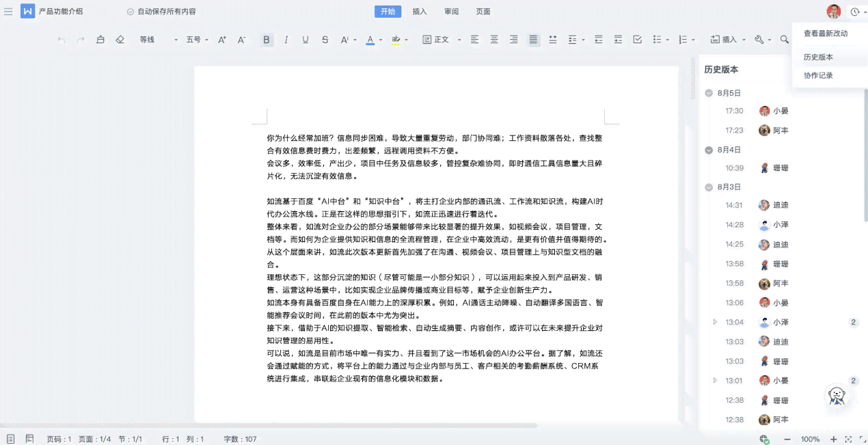The height and width of the screenshot is (445, 868).
Task: Decrease indent icon in toolbar
Action: pos(598,40)
